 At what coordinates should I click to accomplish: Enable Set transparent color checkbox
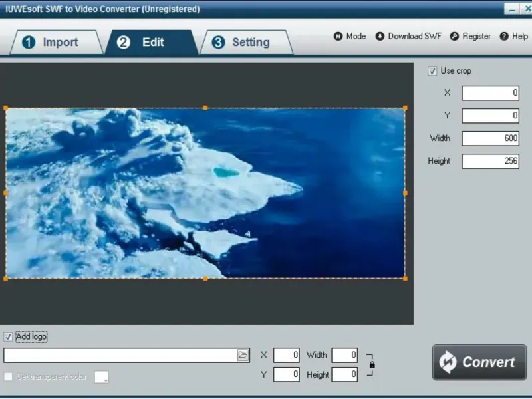tap(8, 376)
